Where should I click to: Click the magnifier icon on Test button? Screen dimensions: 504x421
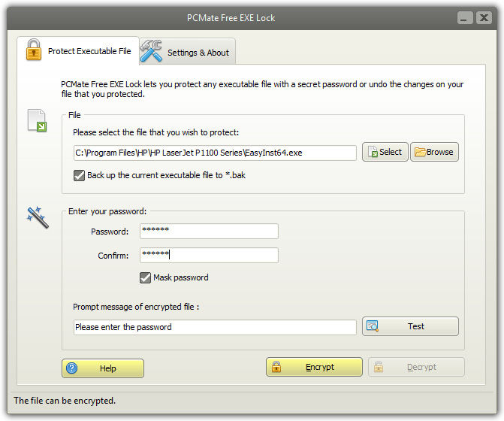tap(373, 326)
